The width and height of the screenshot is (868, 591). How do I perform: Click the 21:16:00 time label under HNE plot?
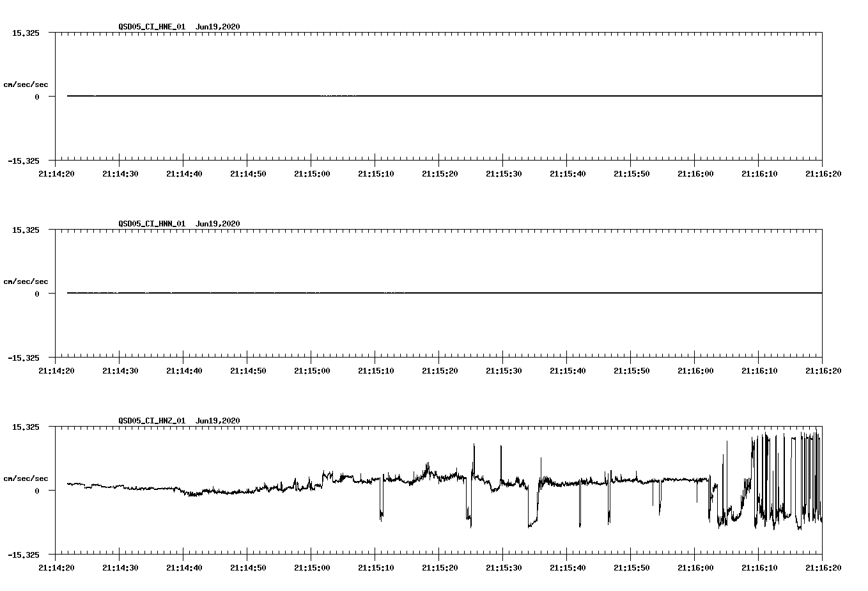coord(695,173)
